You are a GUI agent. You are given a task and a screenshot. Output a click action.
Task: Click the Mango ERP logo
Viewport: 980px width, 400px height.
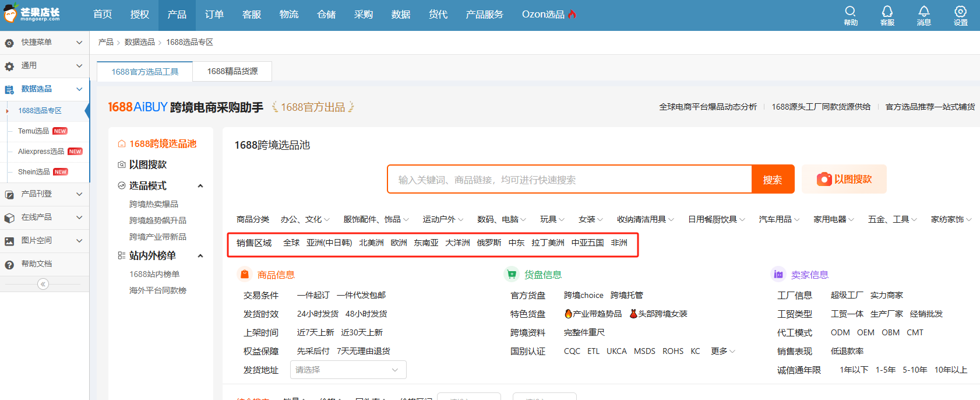pos(32,14)
